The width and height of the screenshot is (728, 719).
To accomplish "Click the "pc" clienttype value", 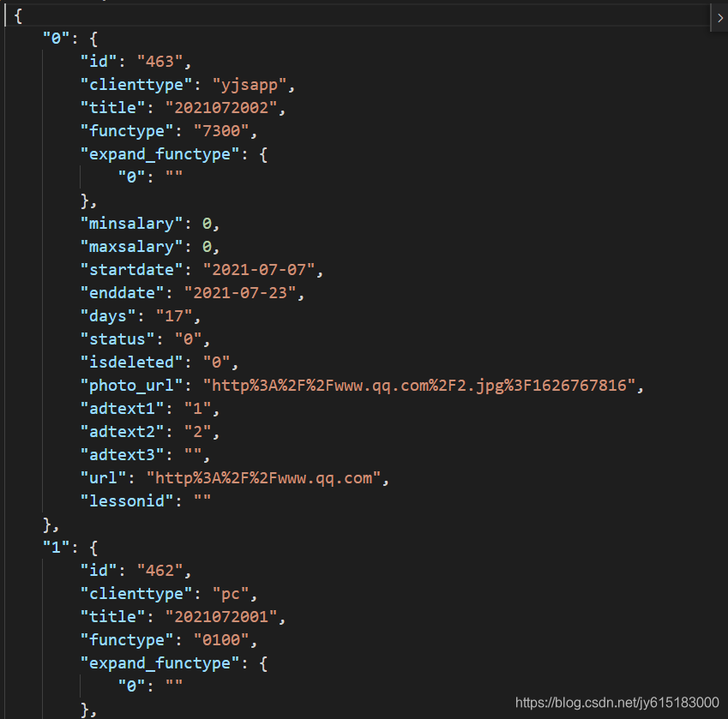I will 231,594.
